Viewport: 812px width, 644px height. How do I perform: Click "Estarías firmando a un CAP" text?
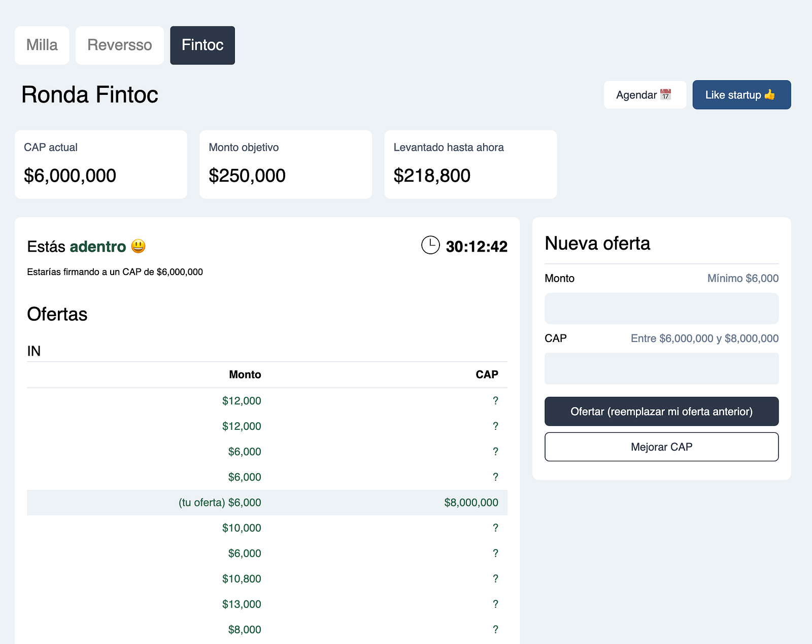click(x=115, y=272)
